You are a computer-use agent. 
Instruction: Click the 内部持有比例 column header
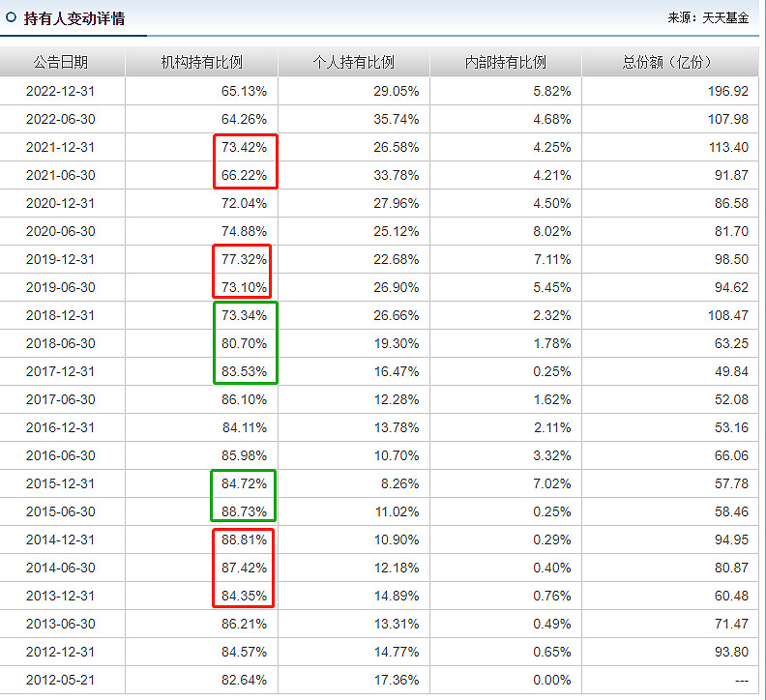506,62
